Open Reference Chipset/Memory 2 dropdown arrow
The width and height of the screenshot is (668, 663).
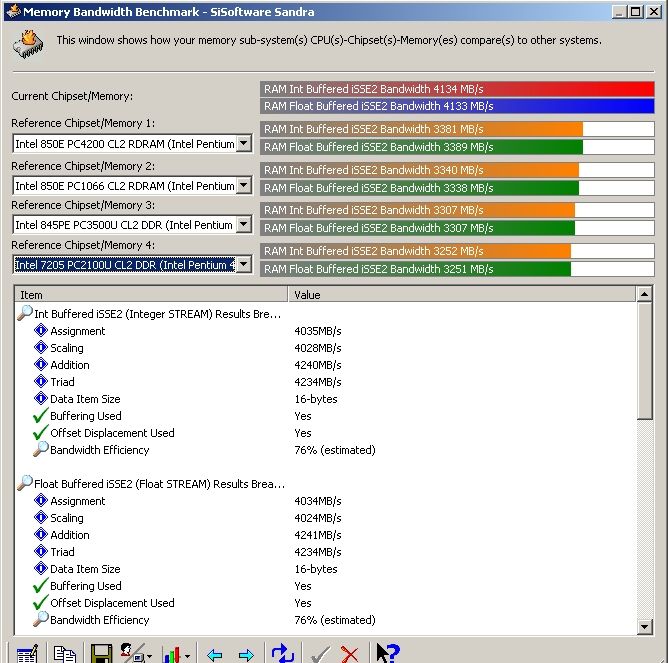click(244, 185)
